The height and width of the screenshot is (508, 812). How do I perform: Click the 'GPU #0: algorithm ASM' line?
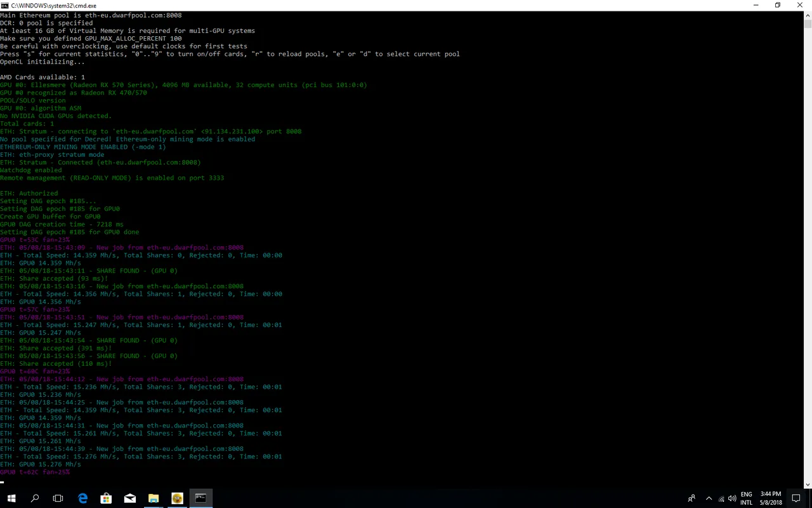tap(41, 109)
